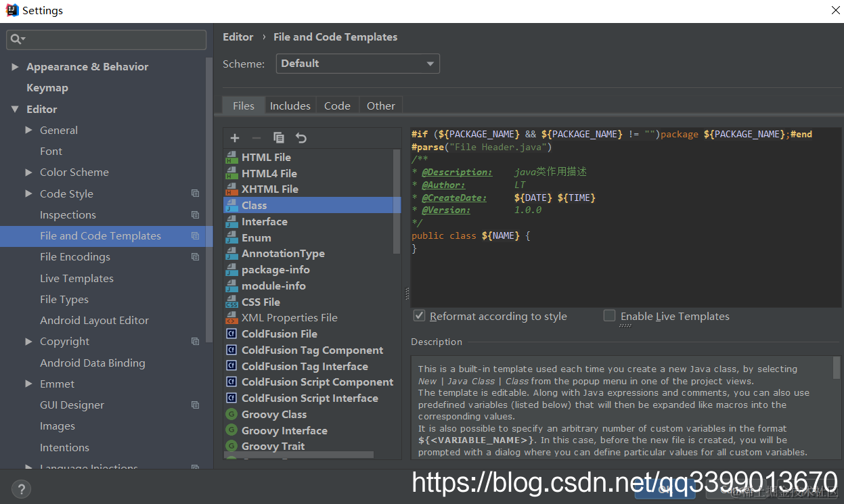This screenshot has width=844, height=504.
Task: Click the ColdFusion File template icon
Action: click(x=231, y=334)
